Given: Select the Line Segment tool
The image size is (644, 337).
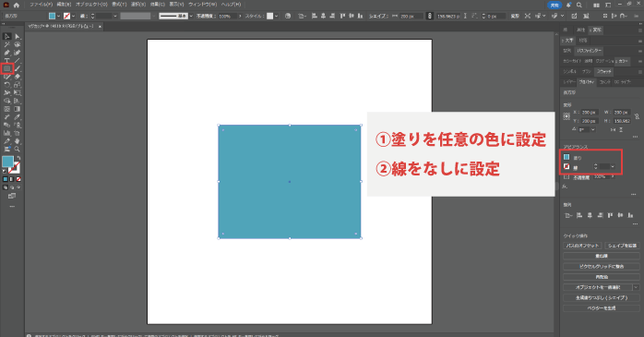Looking at the screenshot, I should [18, 61].
